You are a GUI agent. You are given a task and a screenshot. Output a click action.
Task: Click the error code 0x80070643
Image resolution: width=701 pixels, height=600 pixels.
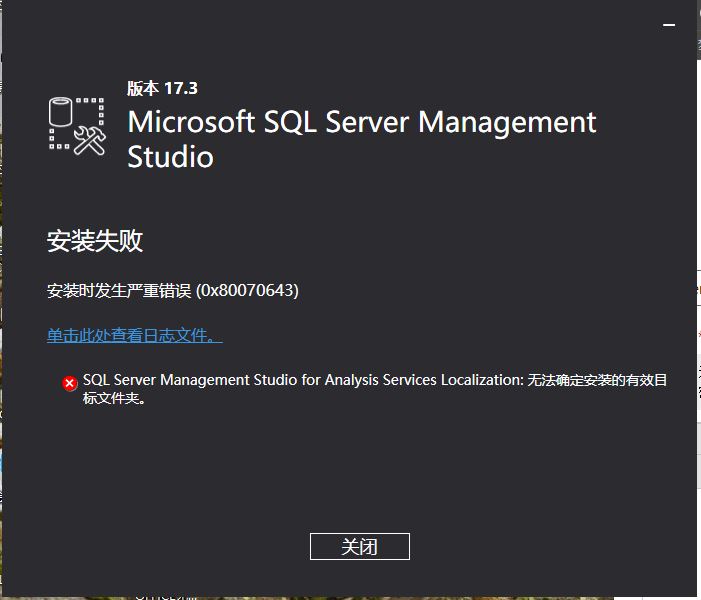[x=247, y=291]
